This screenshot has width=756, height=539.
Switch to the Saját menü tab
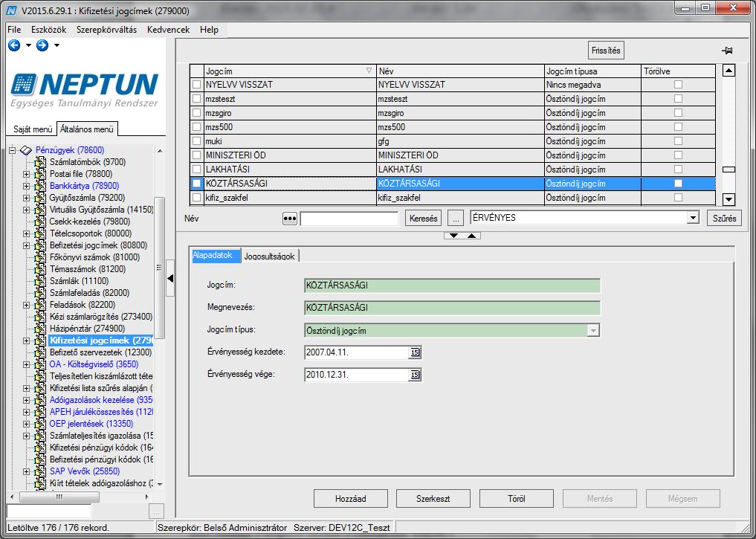[x=33, y=129]
